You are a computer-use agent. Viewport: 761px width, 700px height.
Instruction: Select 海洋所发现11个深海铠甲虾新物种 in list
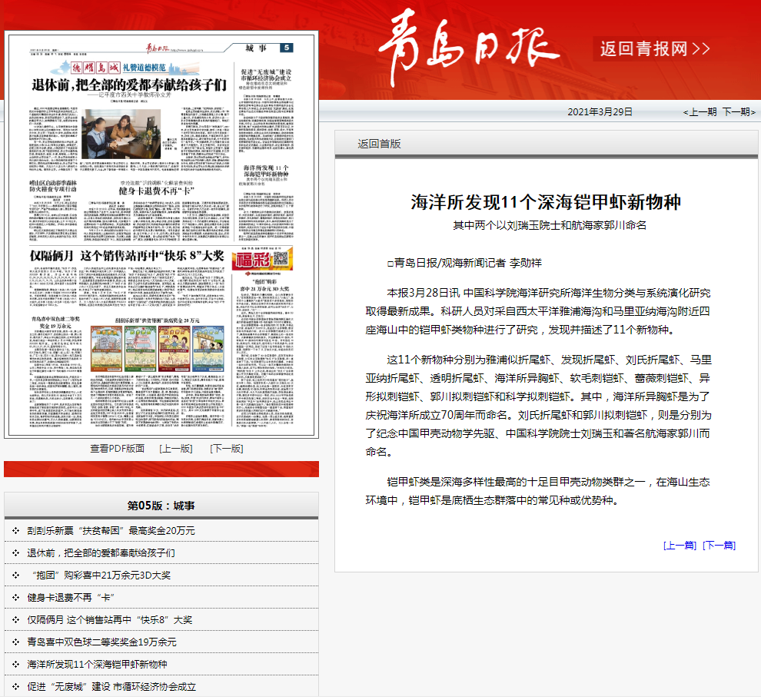point(97,665)
